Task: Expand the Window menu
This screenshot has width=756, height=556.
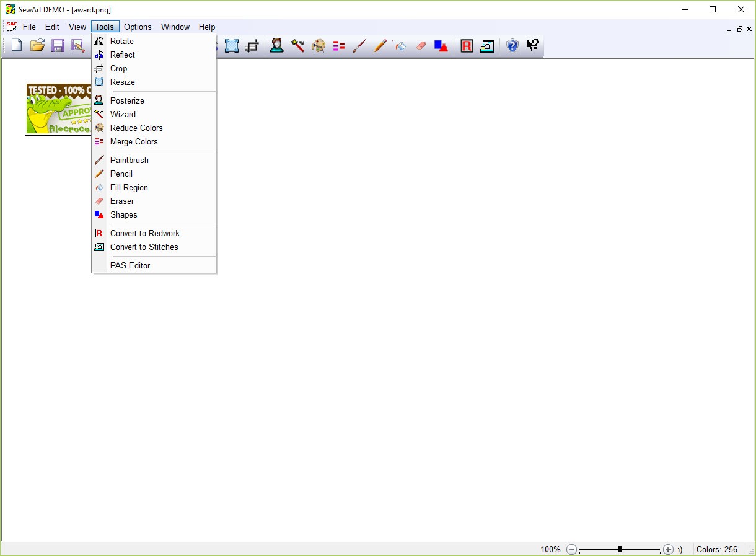Action: point(175,27)
